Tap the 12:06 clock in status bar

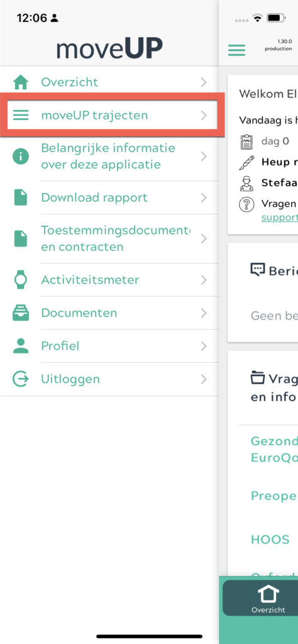click(32, 18)
